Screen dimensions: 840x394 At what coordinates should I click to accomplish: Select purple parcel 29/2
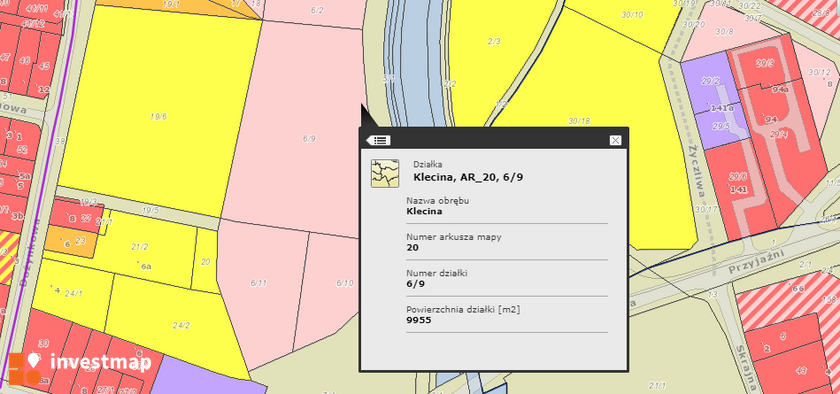point(710,81)
